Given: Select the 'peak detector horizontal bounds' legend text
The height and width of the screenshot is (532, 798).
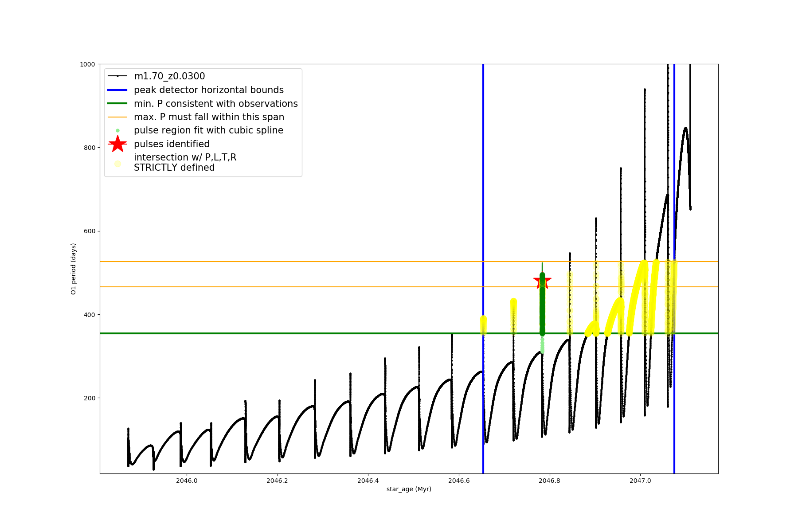Looking at the screenshot, I should [209, 90].
